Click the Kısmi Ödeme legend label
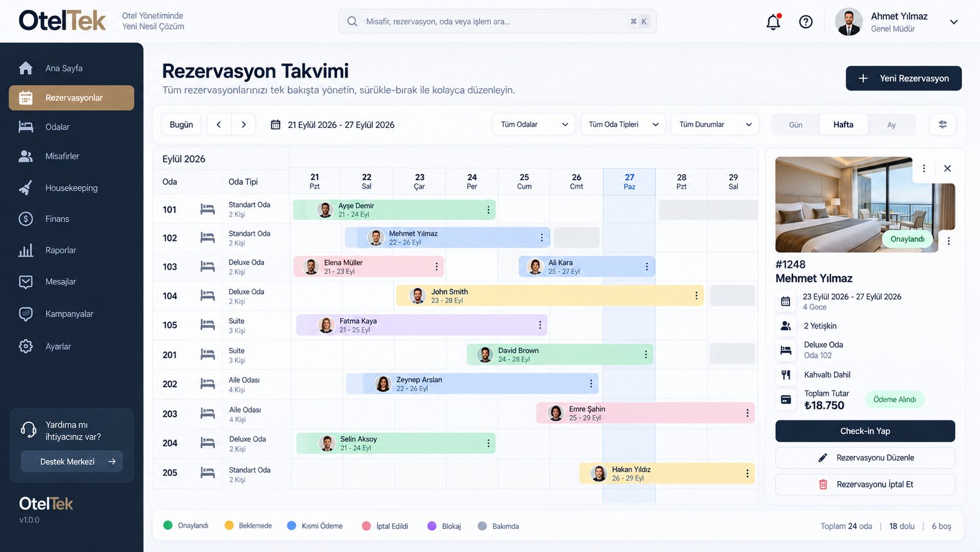 point(322,526)
